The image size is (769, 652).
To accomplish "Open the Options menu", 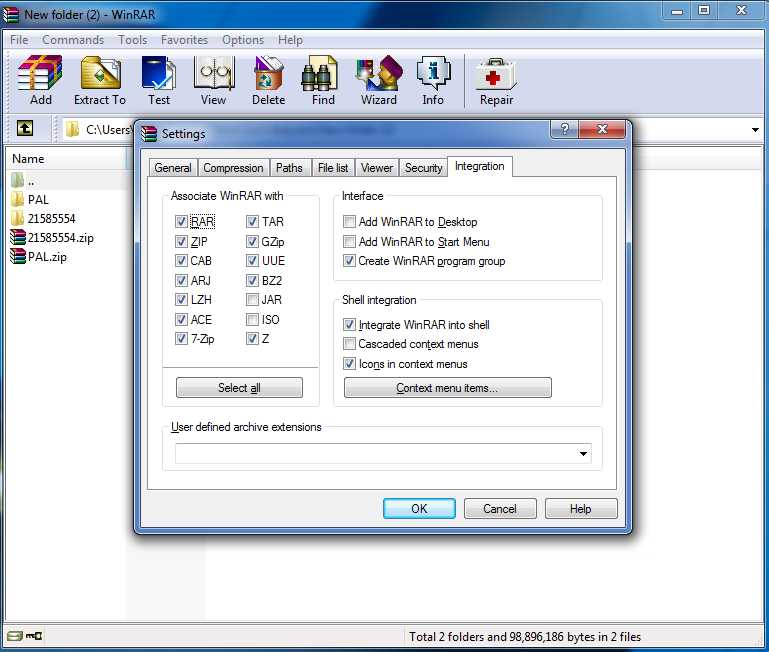I will pos(243,40).
